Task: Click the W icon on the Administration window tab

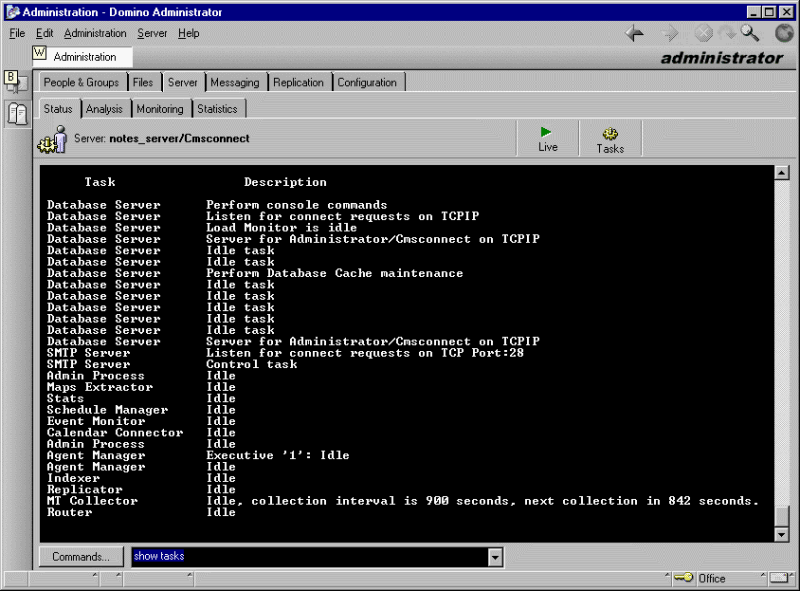Action: pos(39,53)
